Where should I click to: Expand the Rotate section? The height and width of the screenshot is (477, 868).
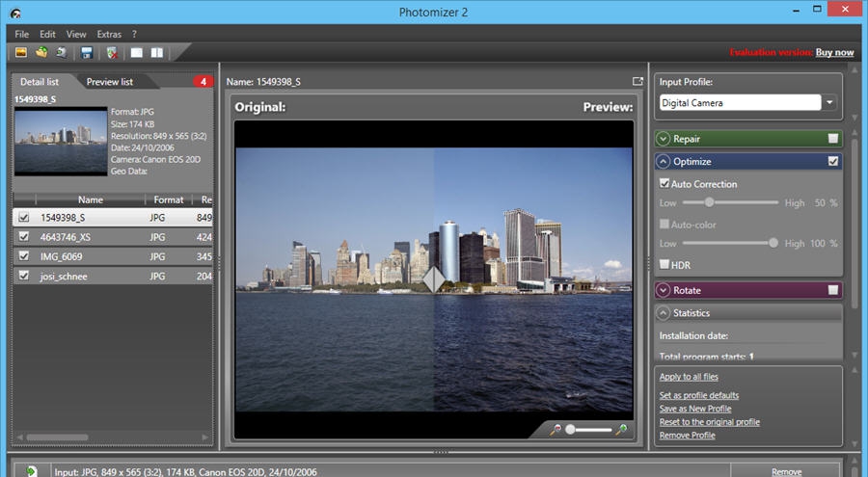point(664,290)
